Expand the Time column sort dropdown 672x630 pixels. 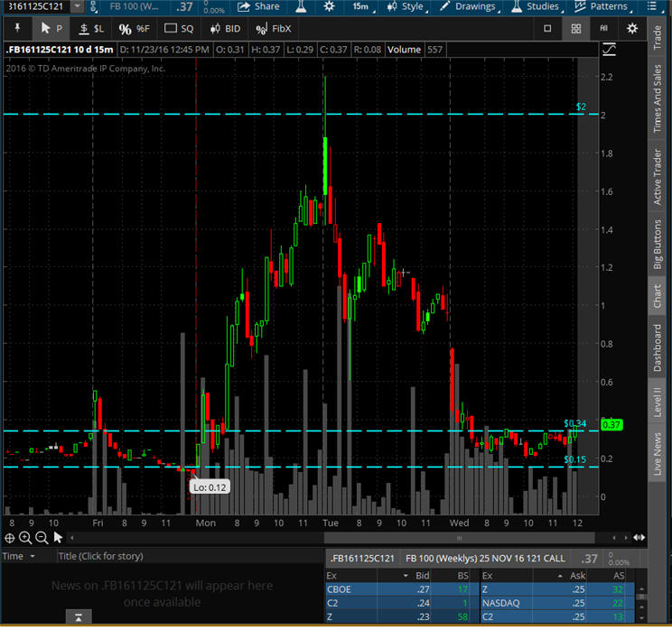[x=33, y=556]
